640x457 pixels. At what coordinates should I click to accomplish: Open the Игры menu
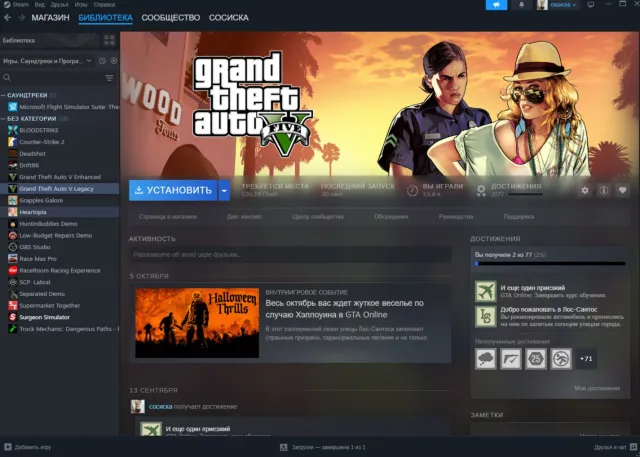click(81, 4)
